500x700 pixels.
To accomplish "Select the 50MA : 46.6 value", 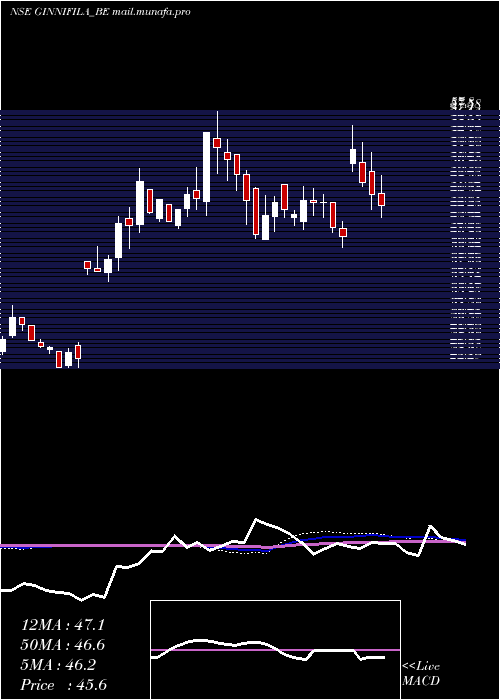I will coord(63,645).
